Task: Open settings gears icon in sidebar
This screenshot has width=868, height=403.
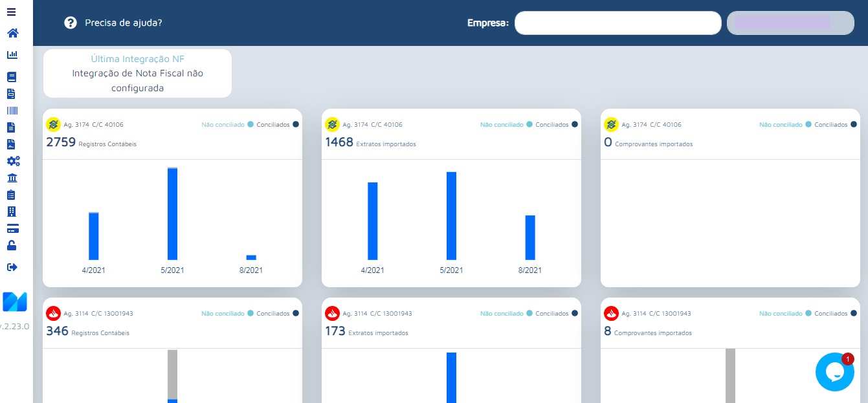Action: tap(13, 161)
